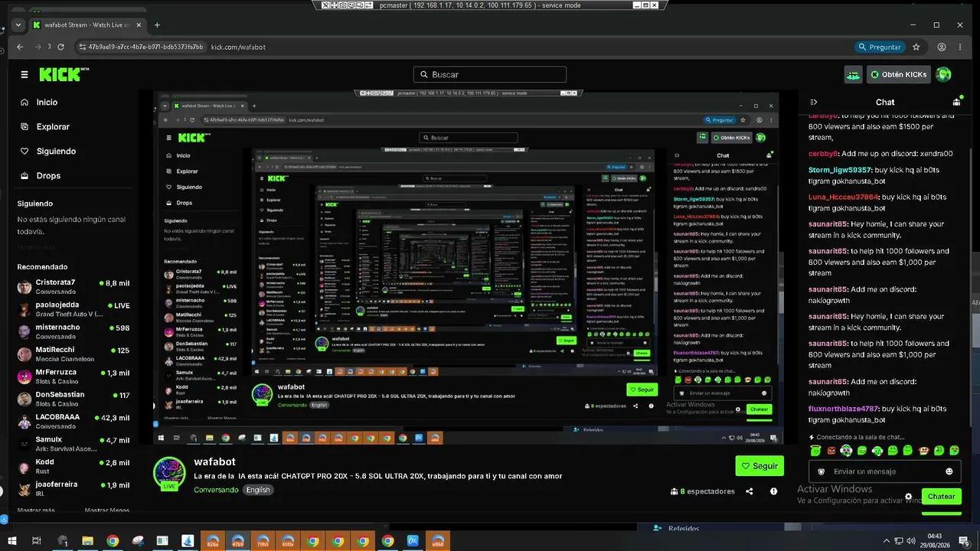Open recommended channel joaoferreira
The image size is (980, 551).
click(73, 488)
